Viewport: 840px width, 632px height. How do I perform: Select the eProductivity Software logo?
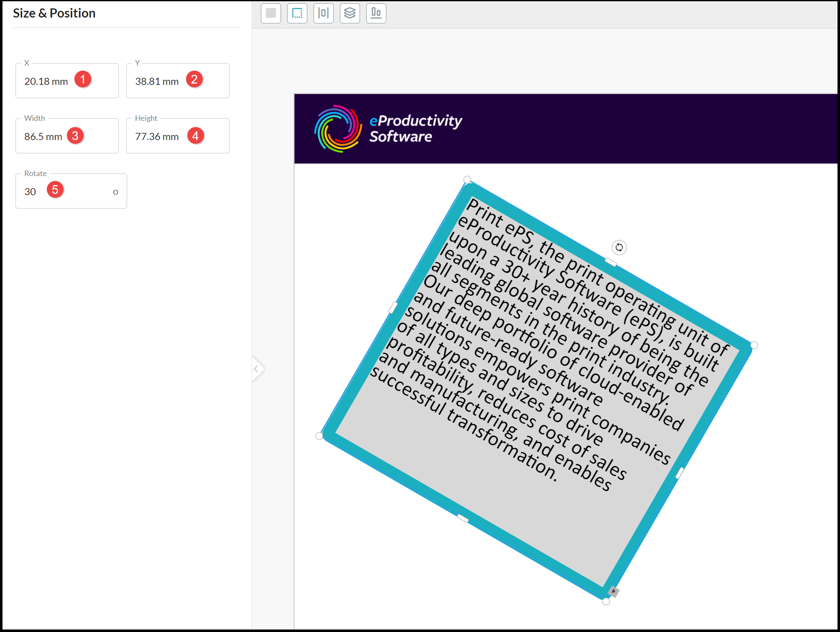click(388, 129)
